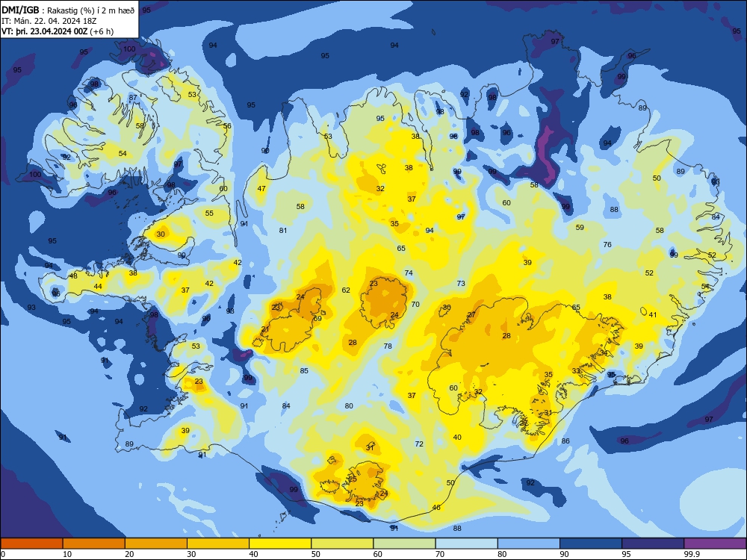Screen dimensions: 747x560
Task: Pick the 80–90 light blue legend swatch
Action: click(x=528, y=544)
